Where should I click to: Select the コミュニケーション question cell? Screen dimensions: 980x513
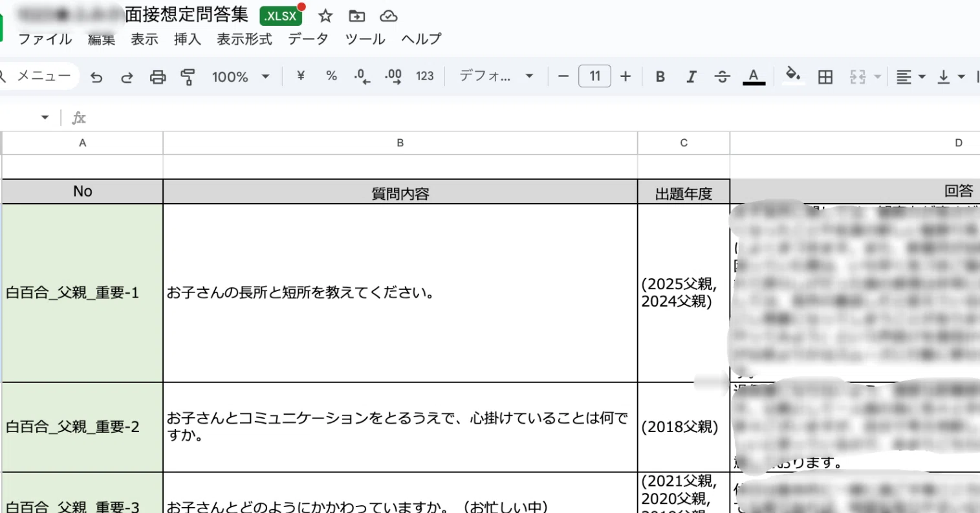pyautogui.click(x=400, y=427)
